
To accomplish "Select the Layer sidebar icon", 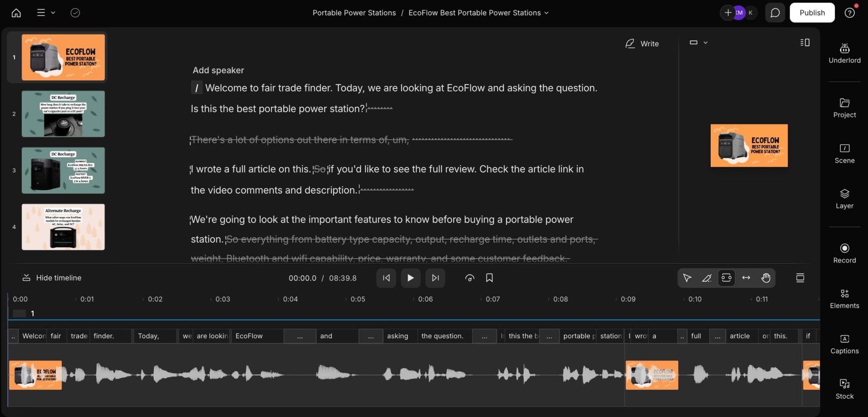I will 844,199.
